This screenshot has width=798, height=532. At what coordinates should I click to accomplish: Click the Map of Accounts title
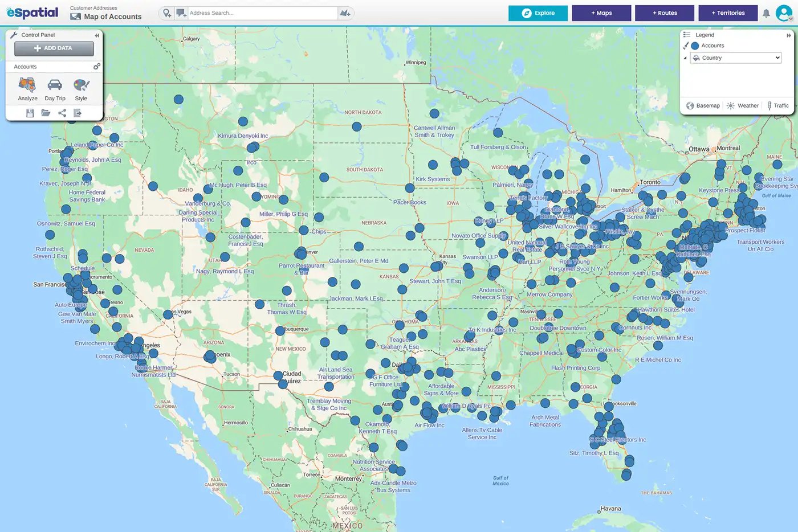point(113,17)
